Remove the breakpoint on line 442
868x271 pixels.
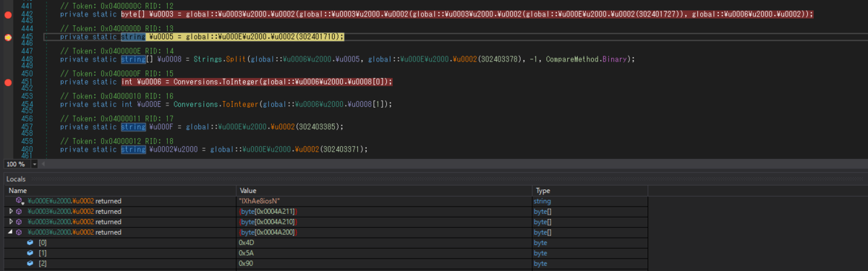(8, 14)
